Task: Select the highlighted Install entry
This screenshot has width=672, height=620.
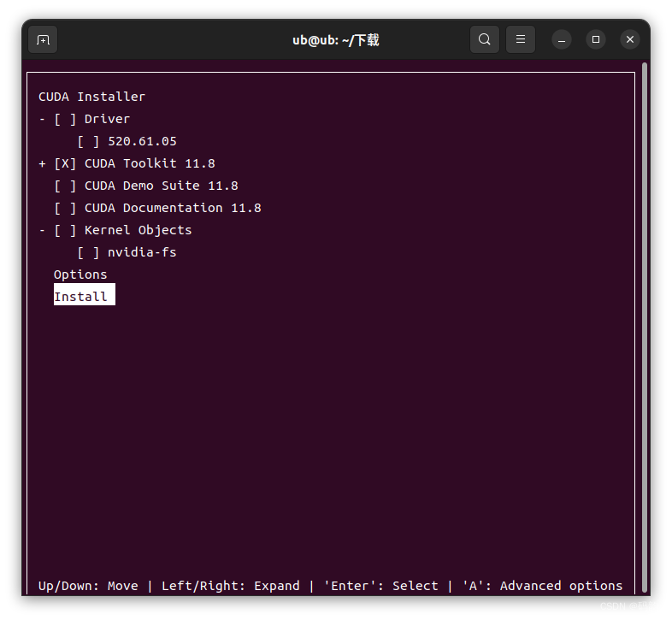Action: pos(81,297)
